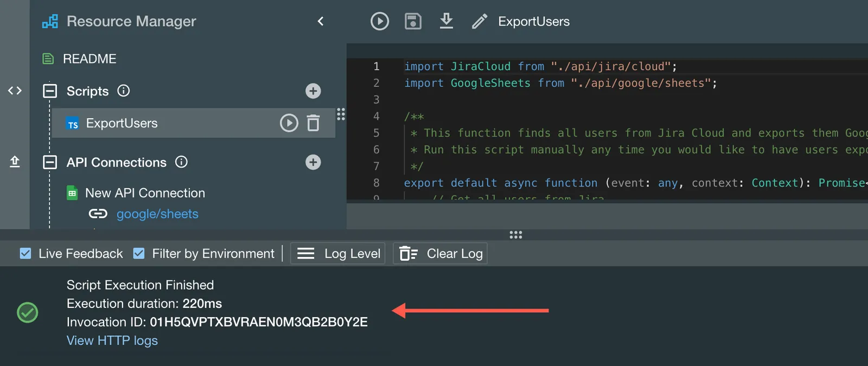Image resolution: width=868 pixels, height=366 pixels.
Task: Toggle the Live Feedback checkbox
Action: [x=25, y=253]
